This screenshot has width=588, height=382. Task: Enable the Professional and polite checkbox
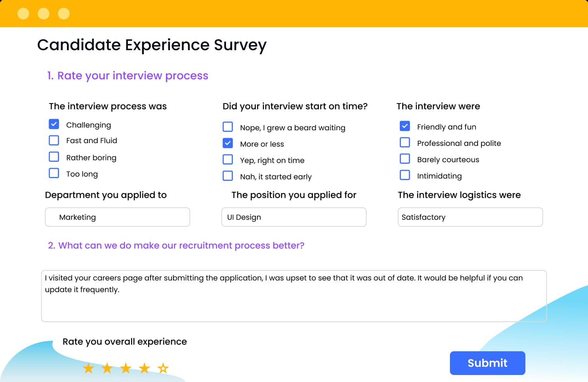click(405, 143)
